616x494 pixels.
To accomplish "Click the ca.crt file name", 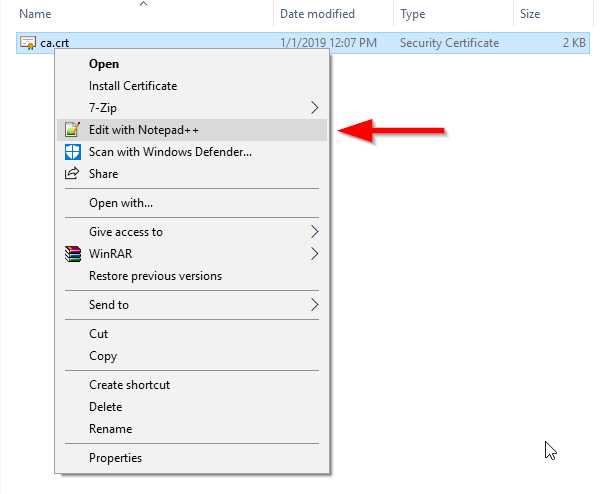I will [55, 43].
